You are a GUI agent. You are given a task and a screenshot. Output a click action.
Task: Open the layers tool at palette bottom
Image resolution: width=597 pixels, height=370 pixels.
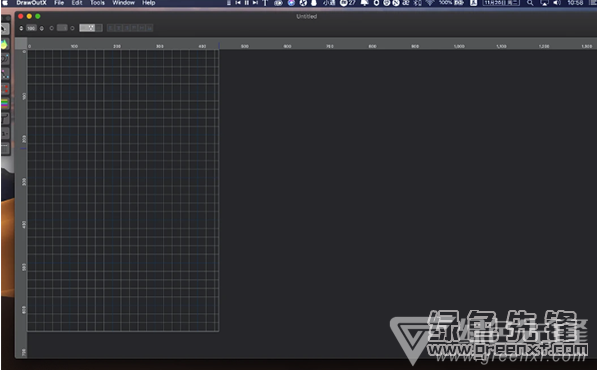point(5,148)
